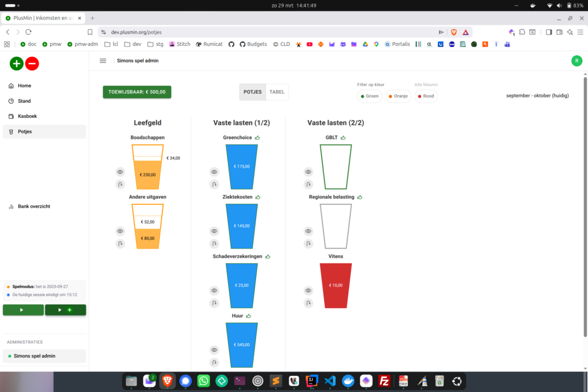Expand the Simons spel admin administration entry
Screen dimensions: 588x392
point(44,356)
